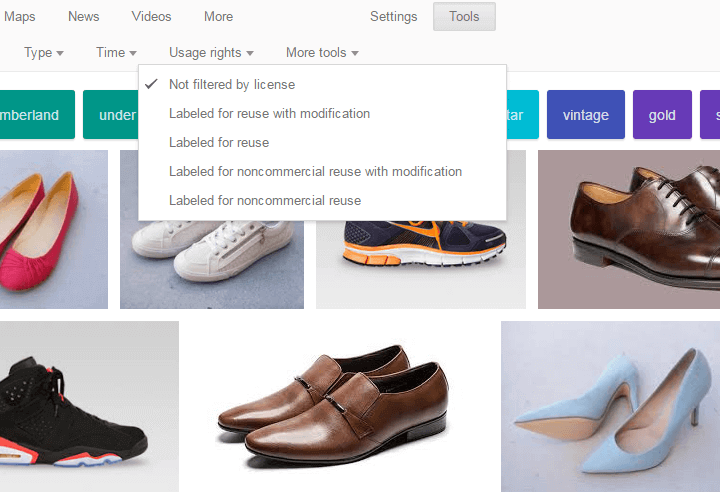Open the More search categories menu
720x500 pixels.
click(218, 17)
